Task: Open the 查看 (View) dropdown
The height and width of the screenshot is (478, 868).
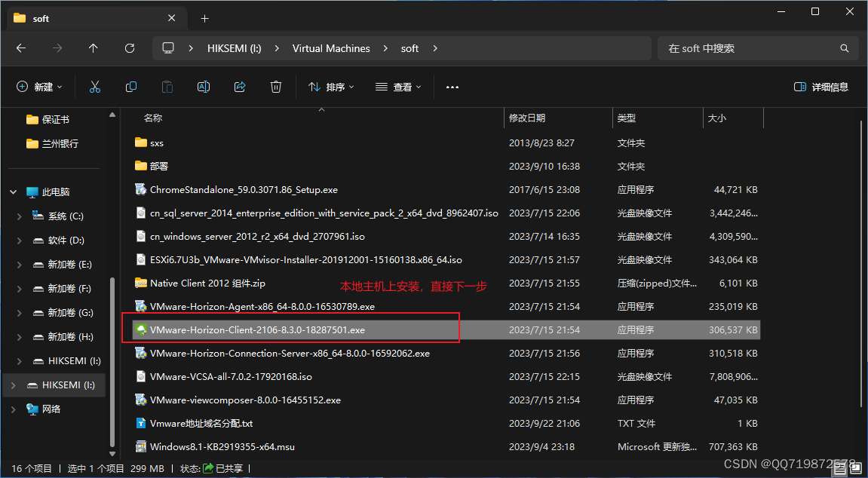Action: coord(399,87)
